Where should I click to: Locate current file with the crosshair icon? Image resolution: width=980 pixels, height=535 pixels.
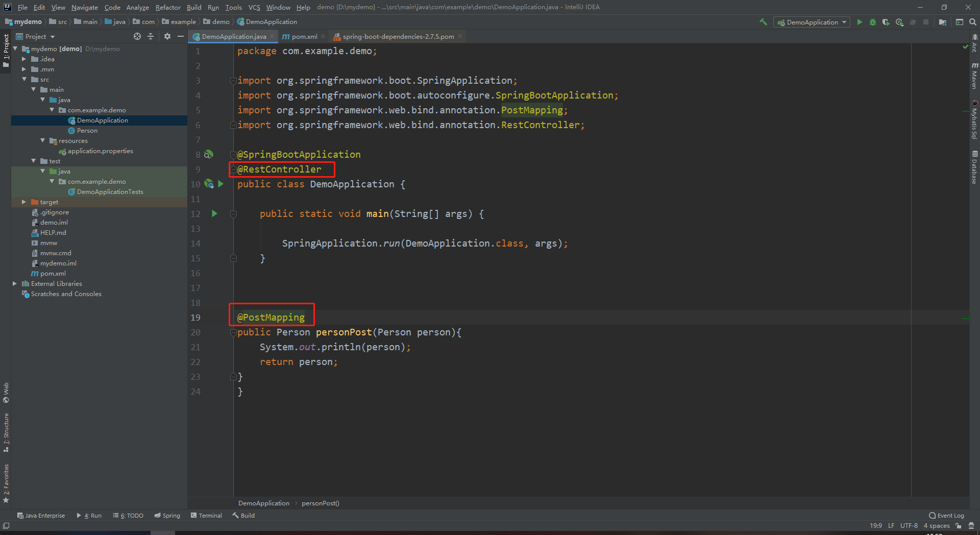point(137,36)
